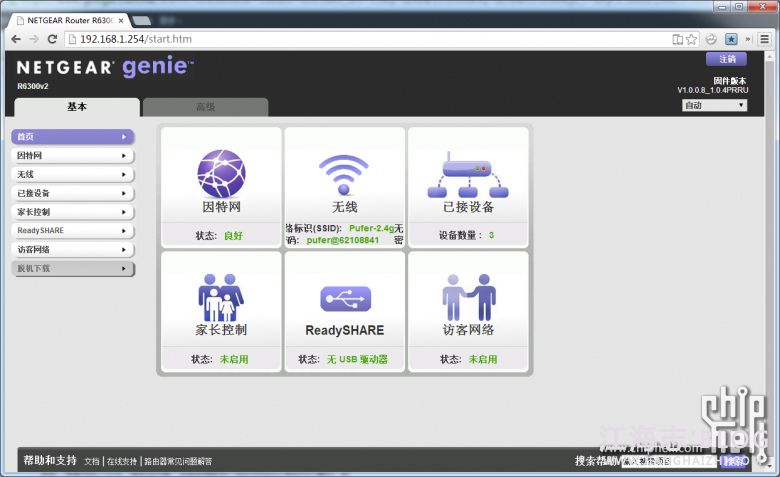Open the 自动 language dropdown
Viewport: 780px width, 477px height.
tap(714, 105)
